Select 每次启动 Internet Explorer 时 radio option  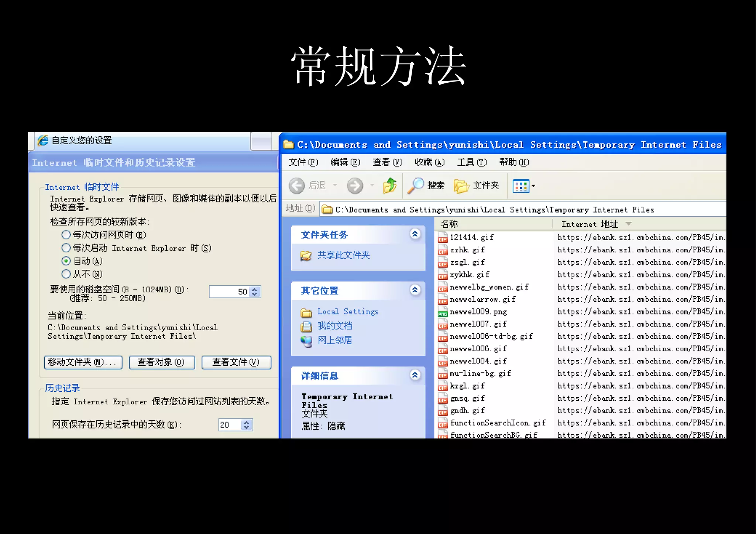[66, 248]
